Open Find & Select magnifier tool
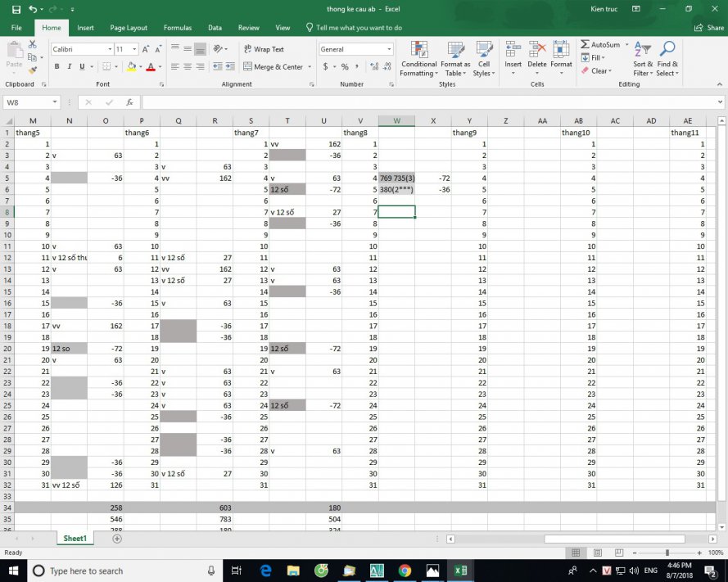This screenshot has height=582, width=728. 667,58
